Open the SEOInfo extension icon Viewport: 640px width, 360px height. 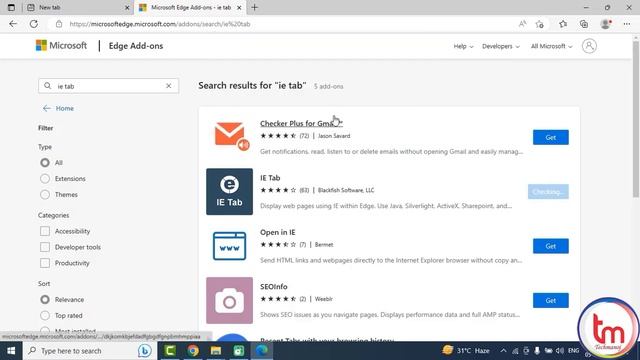click(x=229, y=300)
